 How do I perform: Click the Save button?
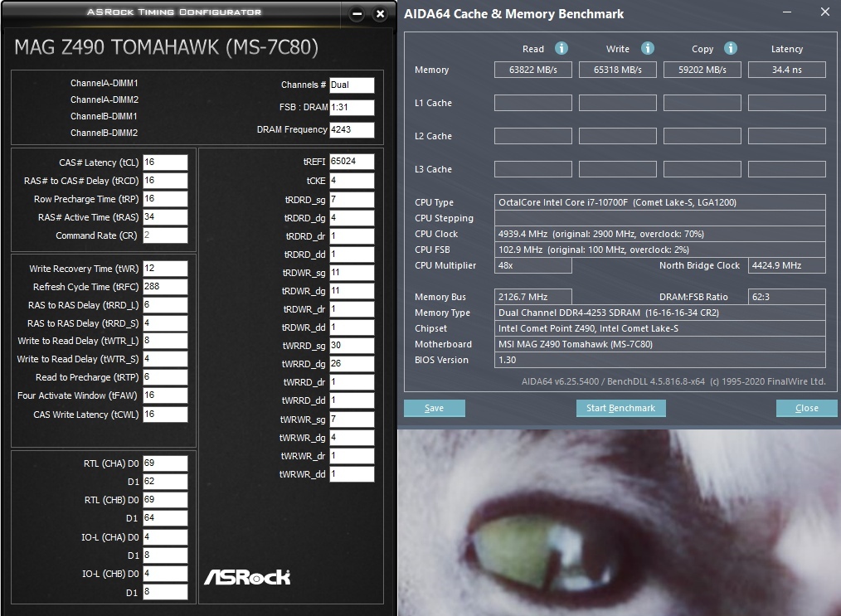[x=434, y=408]
